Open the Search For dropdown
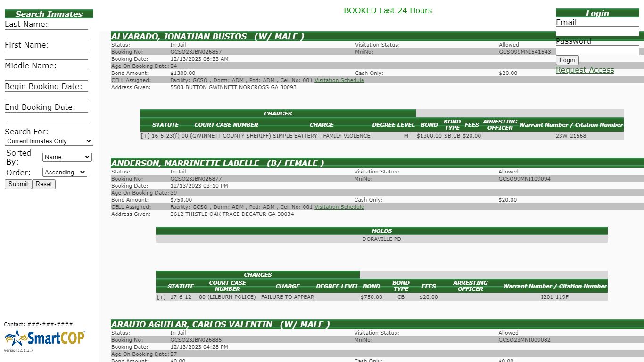Viewport: 644px width, 362px height. [49, 141]
